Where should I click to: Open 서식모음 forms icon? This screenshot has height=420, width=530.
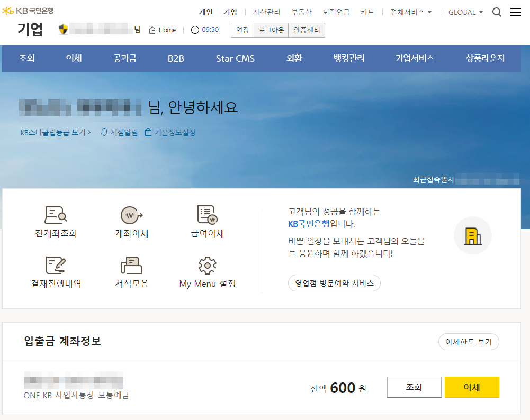pyautogui.click(x=131, y=265)
